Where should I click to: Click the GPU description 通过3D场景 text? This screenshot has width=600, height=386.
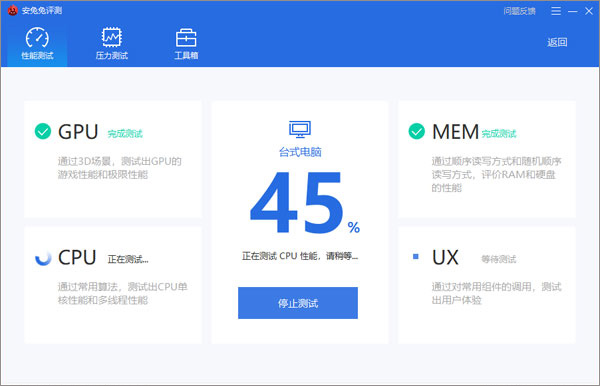coord(119,168)
